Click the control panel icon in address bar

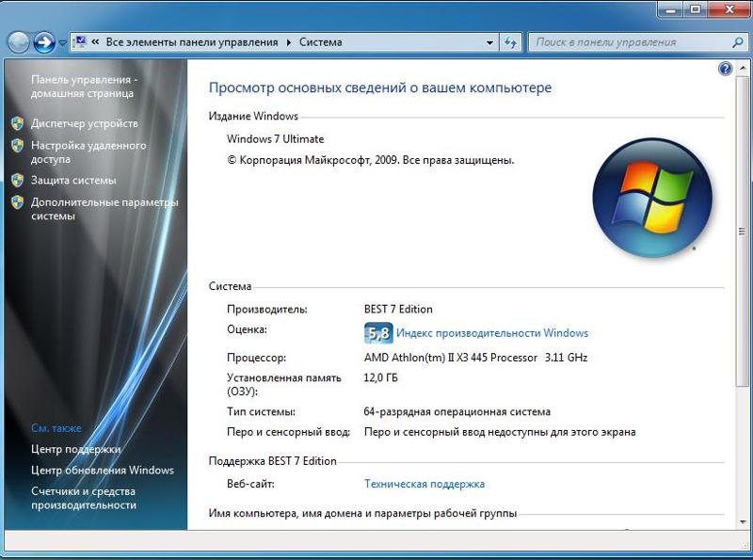[80, 41]
